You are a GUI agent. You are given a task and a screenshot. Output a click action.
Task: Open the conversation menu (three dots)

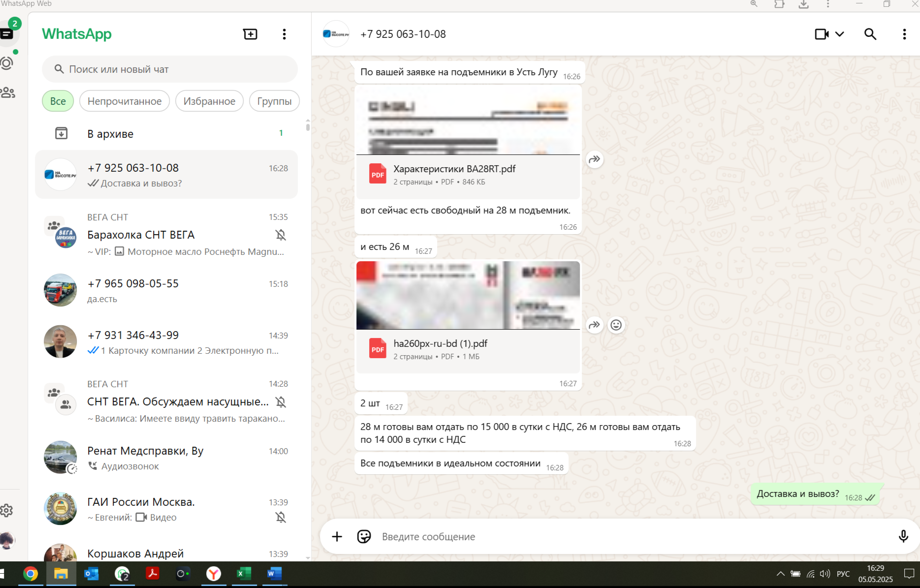coord(904,34)
